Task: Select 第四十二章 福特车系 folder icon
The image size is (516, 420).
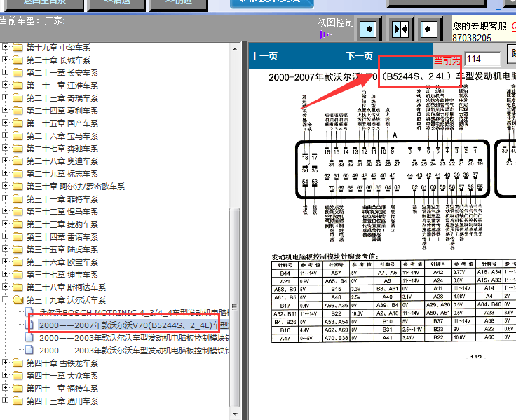Action: (x=18, y=388)
